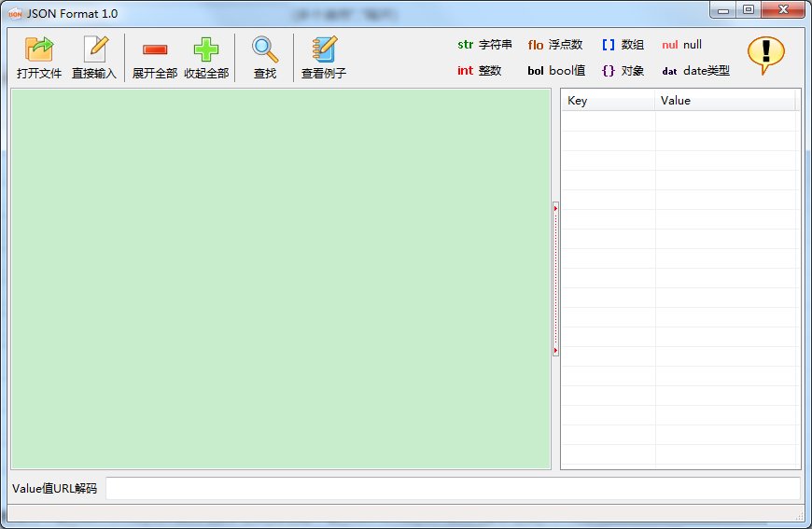
Task: Select the first empty row of Key/Value table
Action: click(679, 120)
